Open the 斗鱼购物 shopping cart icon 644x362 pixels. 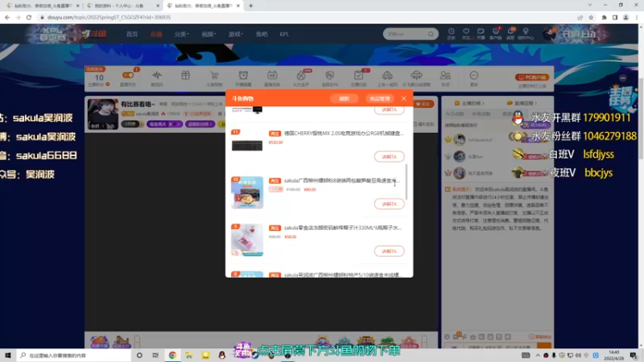pyautogui.click(x=214, y=76)
